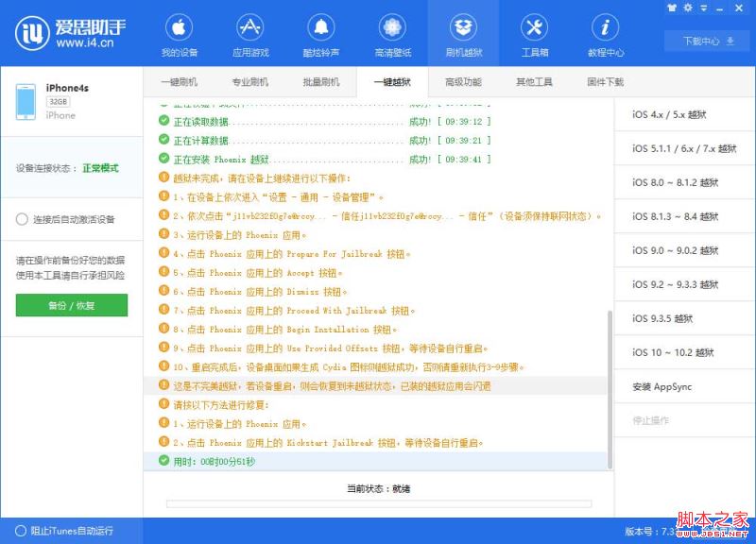Click warning icon beside 越狱未完成 line

163,177
